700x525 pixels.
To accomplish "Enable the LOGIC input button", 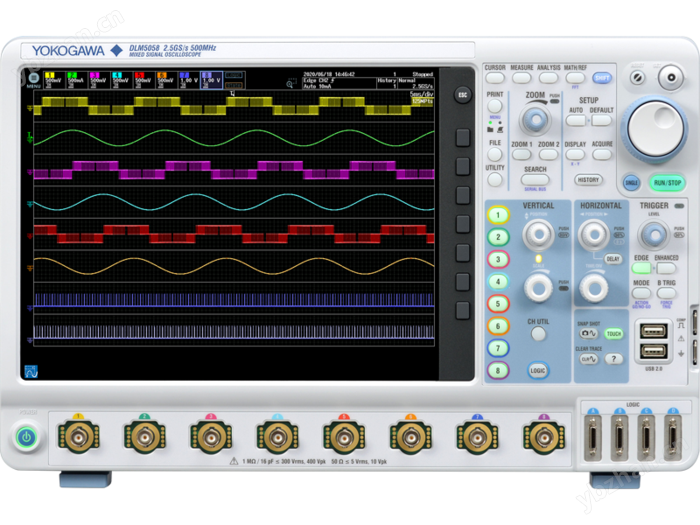I will point(538,370).
